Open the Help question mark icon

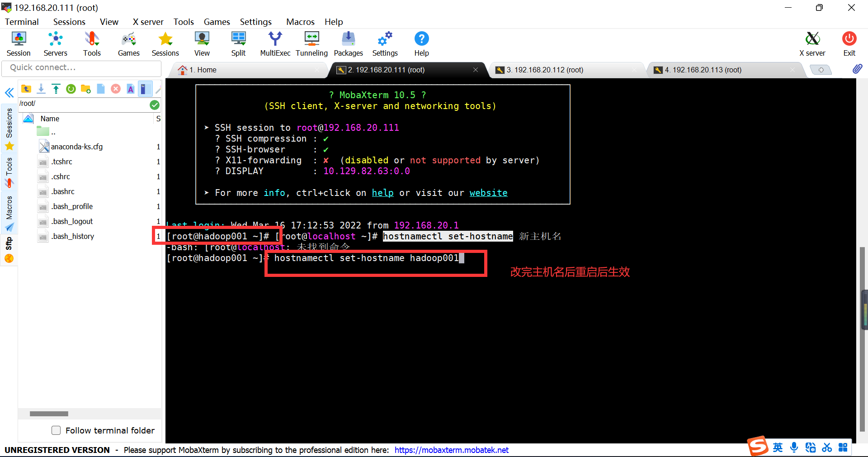click(421, 44)
